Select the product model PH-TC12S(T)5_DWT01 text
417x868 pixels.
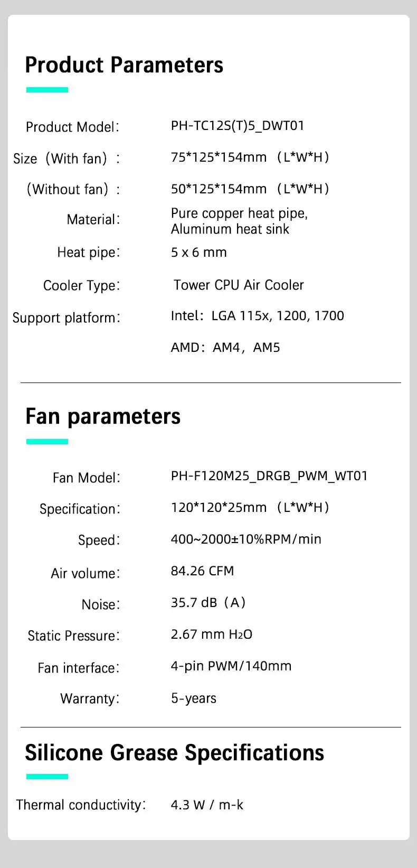[238, 126]
